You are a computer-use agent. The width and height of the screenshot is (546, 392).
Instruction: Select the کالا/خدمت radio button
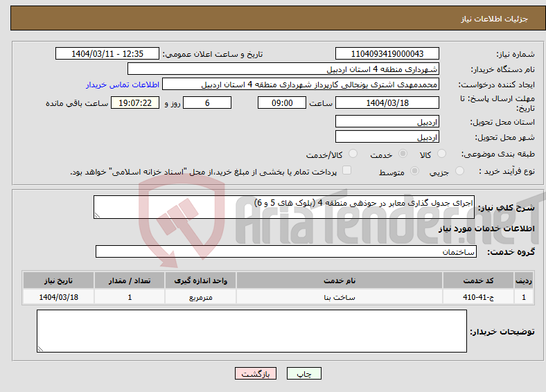coord(353,154)
